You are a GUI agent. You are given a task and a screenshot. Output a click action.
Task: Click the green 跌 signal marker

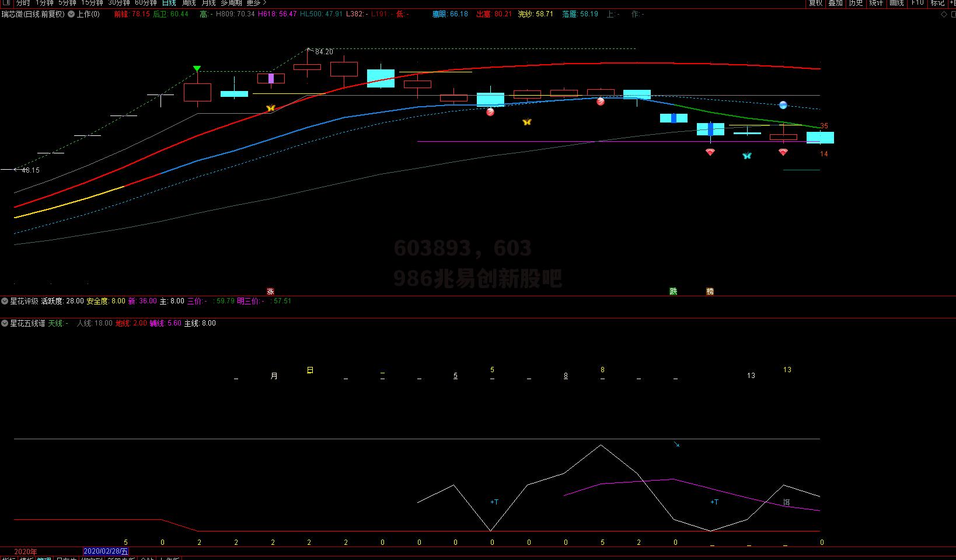[x=674, y=291]
